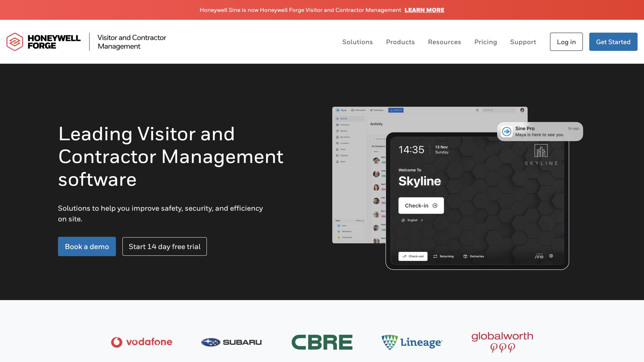Screen dimensions: 644x362
Task: Click the settings gear on the kiosk screen
Action: coord(551,256)
